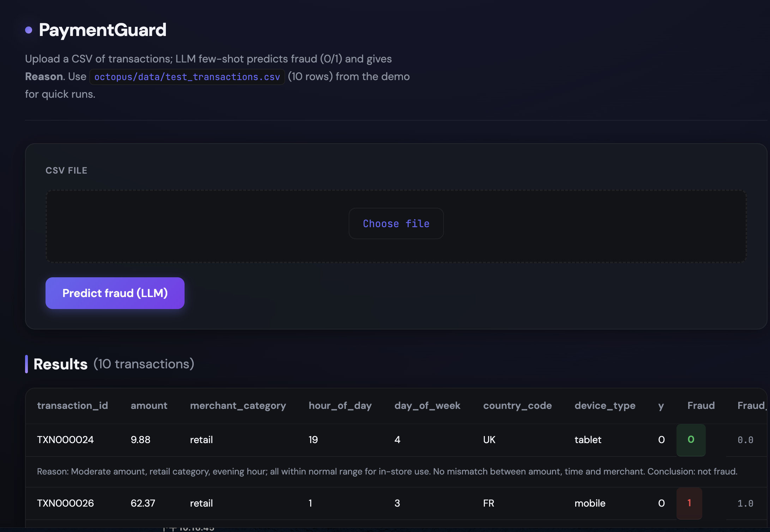Screen dimensions: 770x532
Task: Click the merchant_category column header
Action: (238, 406)
